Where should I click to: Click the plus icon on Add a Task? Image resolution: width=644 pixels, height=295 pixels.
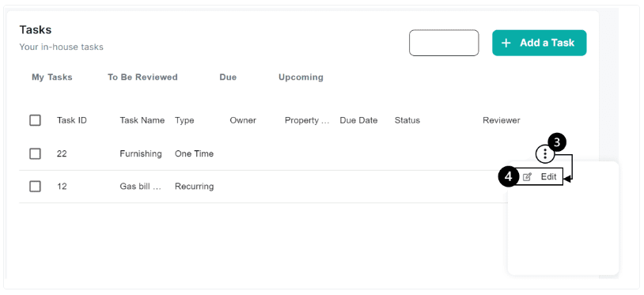pyautogui.click(x=506, y=43)
